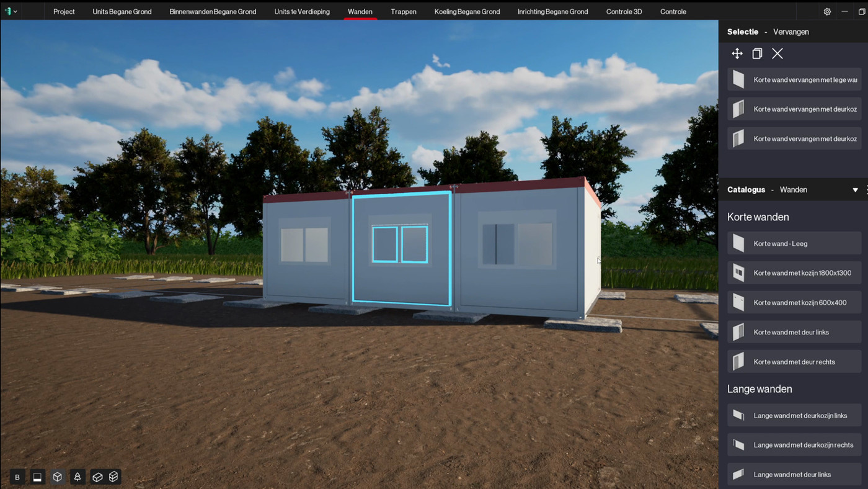The image size is (868, 489).
Task: Delete selection with the X icon
Action: click(777, 54)
